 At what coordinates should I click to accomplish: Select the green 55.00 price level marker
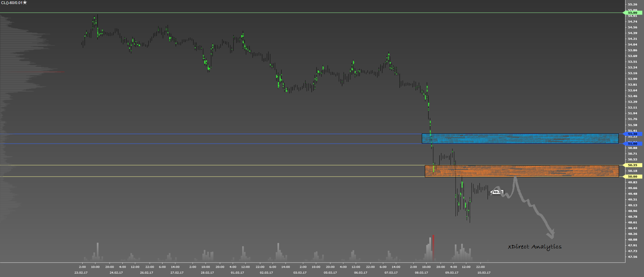pos(632,13)
